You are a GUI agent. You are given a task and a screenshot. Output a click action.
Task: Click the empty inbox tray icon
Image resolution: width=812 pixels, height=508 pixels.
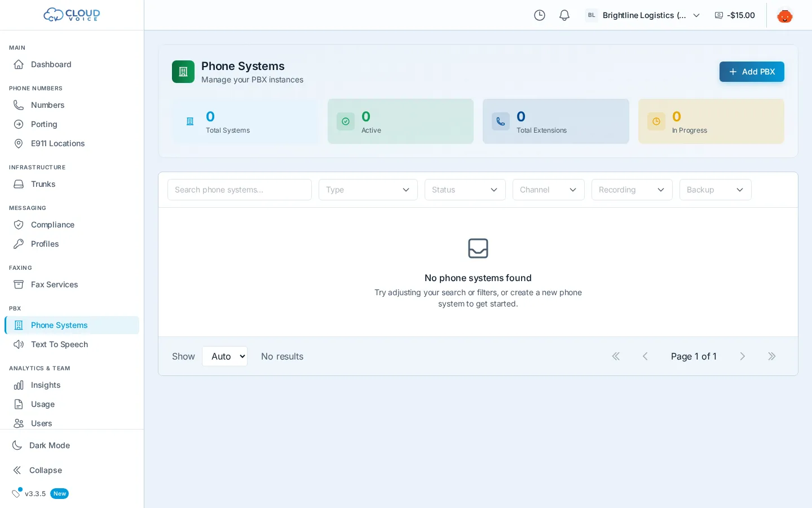[478, 248]
